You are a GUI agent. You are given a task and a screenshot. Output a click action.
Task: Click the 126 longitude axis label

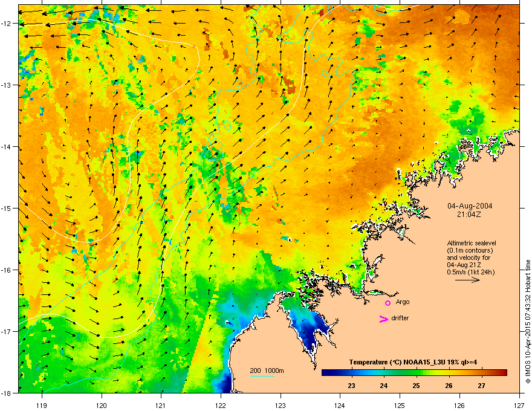[459, 405]
